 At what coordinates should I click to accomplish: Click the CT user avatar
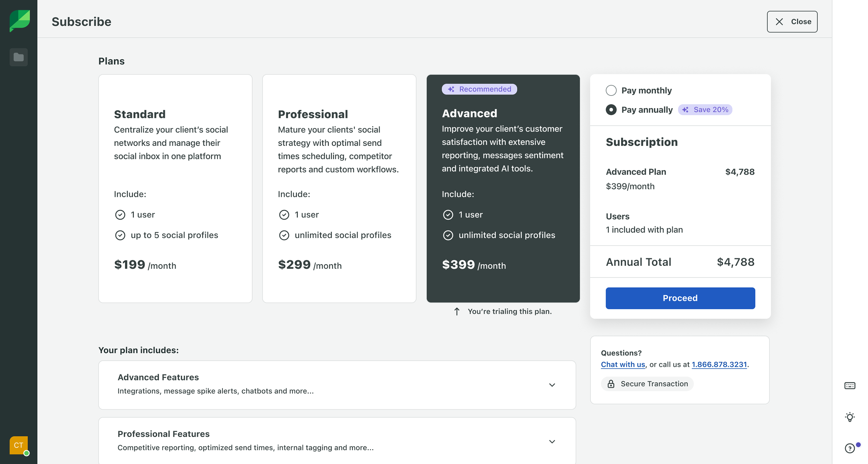click(19, 445)
